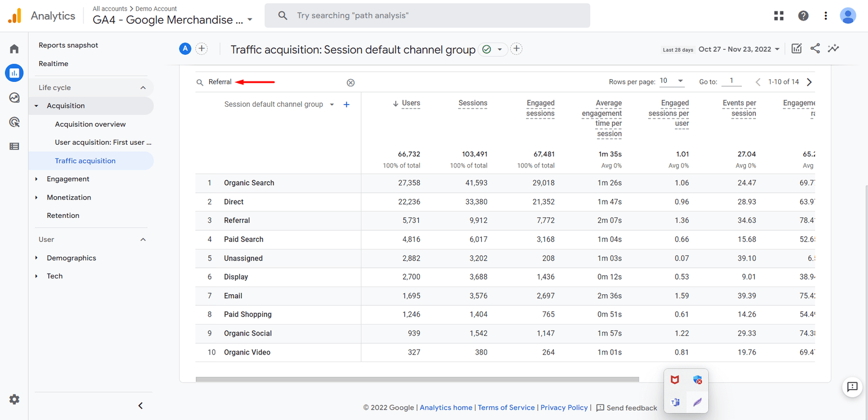Add filter with plus icon after title

(516, 49)
